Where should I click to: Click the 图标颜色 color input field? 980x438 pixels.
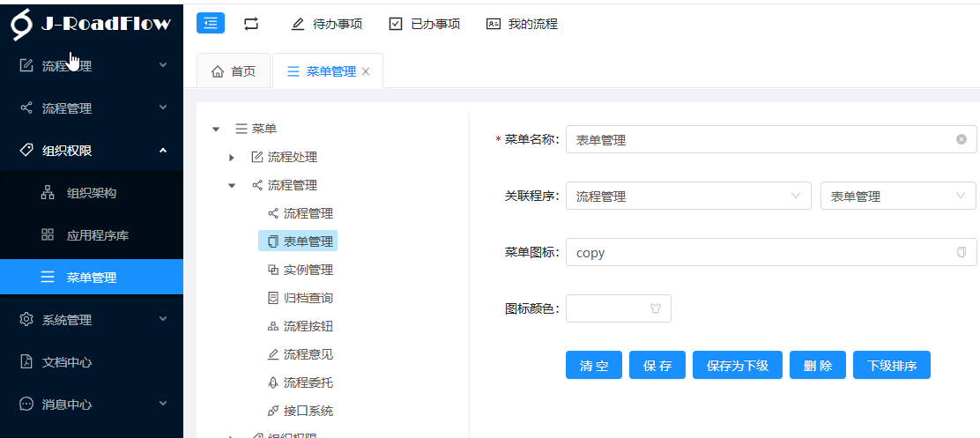pos(618,308)
